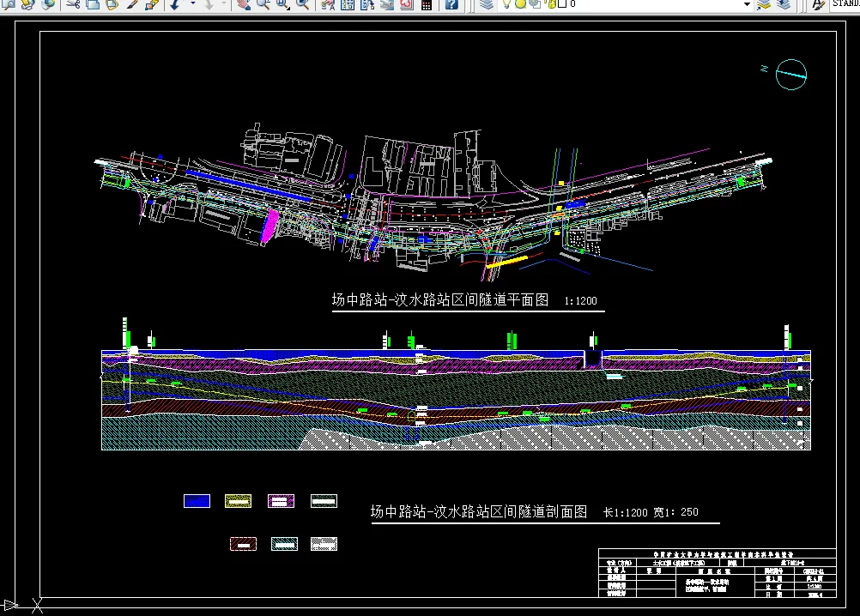Click the red hatched legend box
The height and width of the screenshot is (616, 860).
[243, 544]
